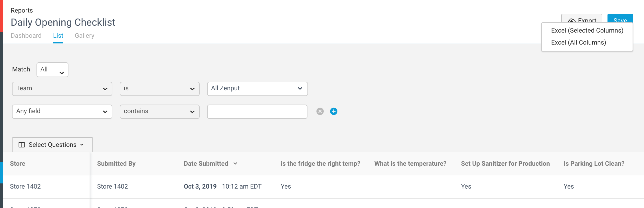This screenshot has height=208, width=644.
Task: Click the blue Save button
Action: 620,19
